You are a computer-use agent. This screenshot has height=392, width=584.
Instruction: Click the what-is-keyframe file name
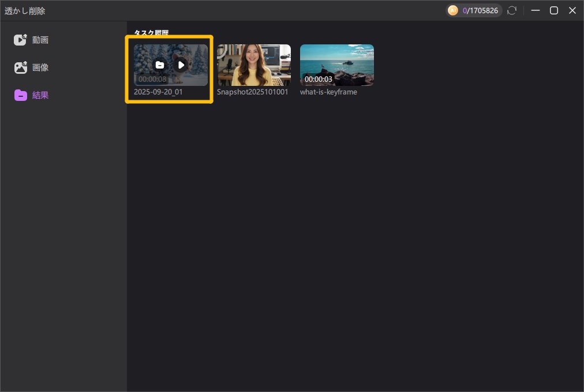pyautogui.click(x=328, y=92)
